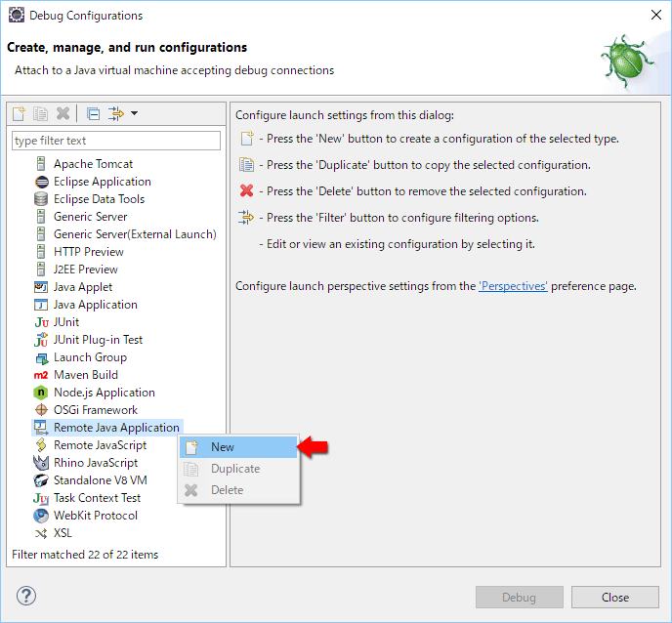Click the J2EE Preview icon
Screen dimensions: 672x623
coord(41,270)
